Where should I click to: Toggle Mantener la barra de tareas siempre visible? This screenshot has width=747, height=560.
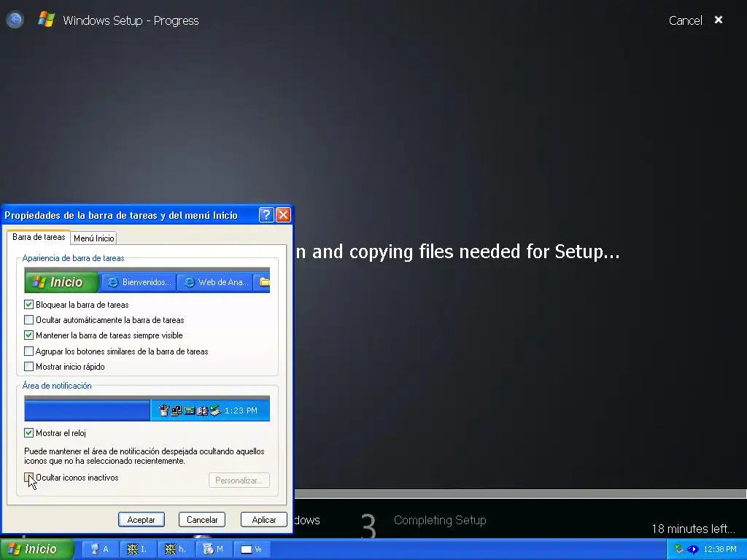point(28,335)
